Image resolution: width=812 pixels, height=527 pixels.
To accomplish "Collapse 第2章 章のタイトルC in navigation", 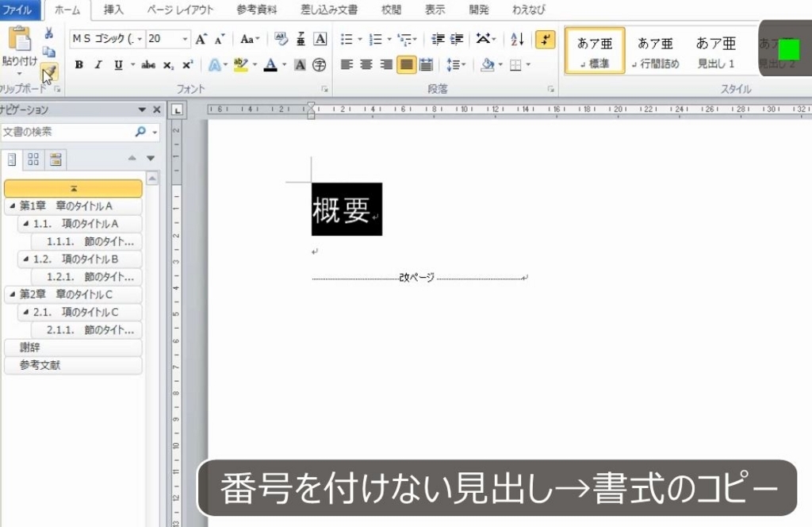I will point(12,294).
